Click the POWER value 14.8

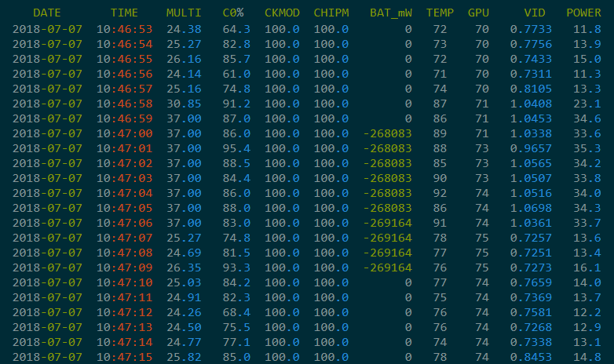pos(587,357)
